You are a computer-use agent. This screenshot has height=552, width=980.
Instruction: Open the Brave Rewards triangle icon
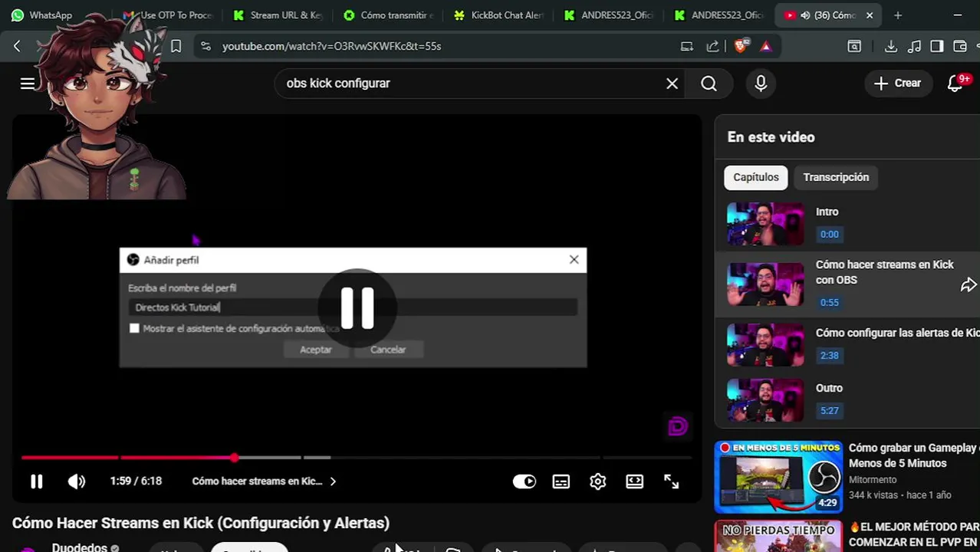tap(765, 46)
